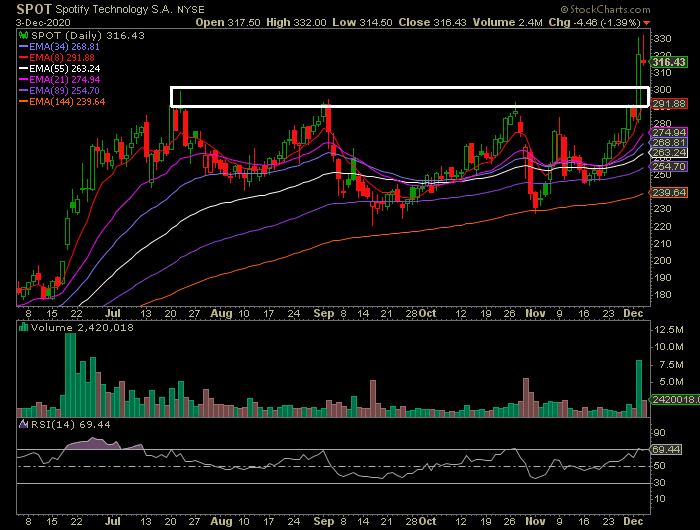Click the Sep label on price chart axis
Viewport: 700px width, 530px height.
(x=324, y=313)
